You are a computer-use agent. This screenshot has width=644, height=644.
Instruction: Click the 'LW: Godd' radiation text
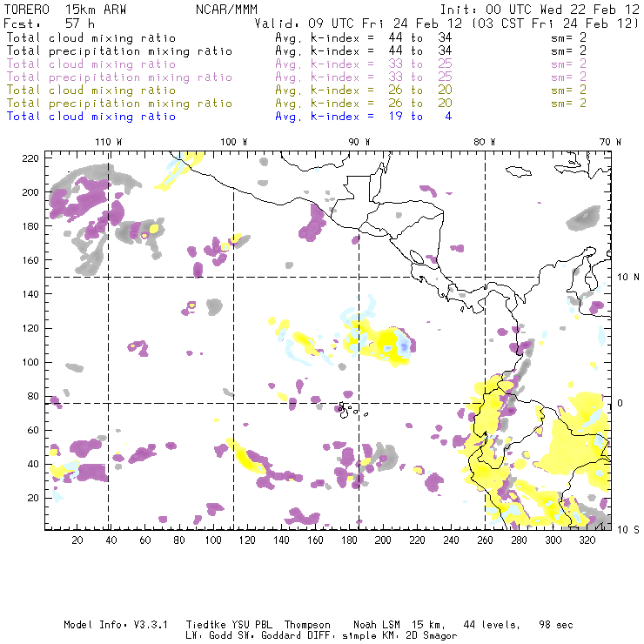coord(209,636)
